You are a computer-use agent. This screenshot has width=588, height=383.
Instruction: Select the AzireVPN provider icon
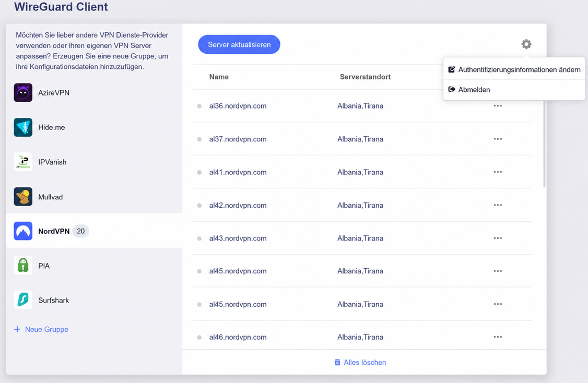pos(23,92)
